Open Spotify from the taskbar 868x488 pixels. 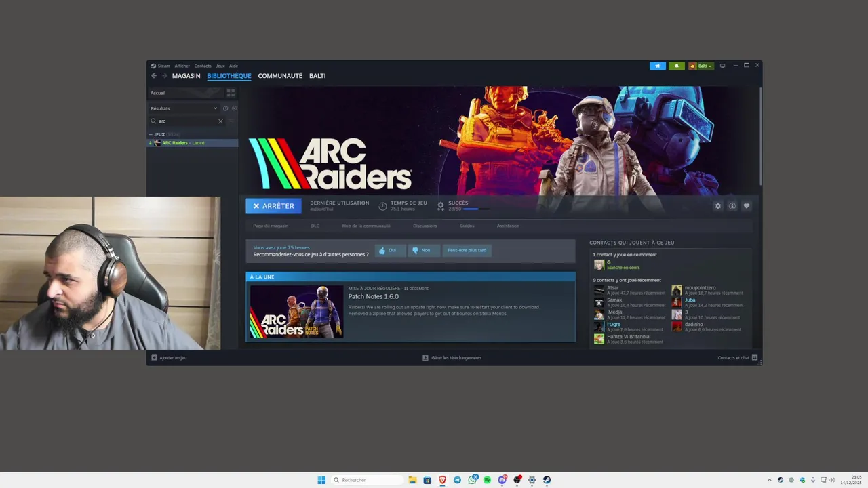tap(487, 480)
